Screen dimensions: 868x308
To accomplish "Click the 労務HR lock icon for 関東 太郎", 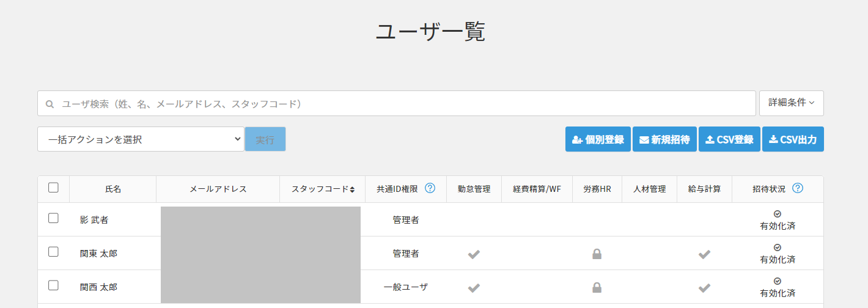I will click(x=597, y=254).
